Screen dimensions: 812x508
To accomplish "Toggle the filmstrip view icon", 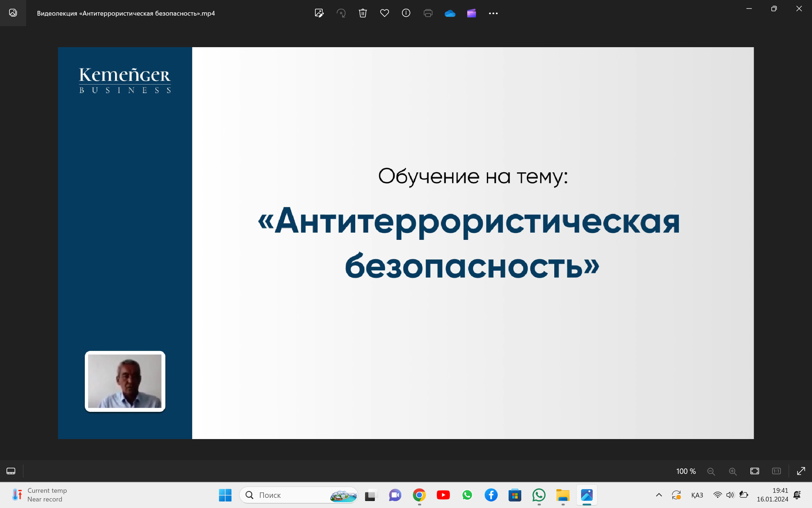I will (x=11, y=471).
